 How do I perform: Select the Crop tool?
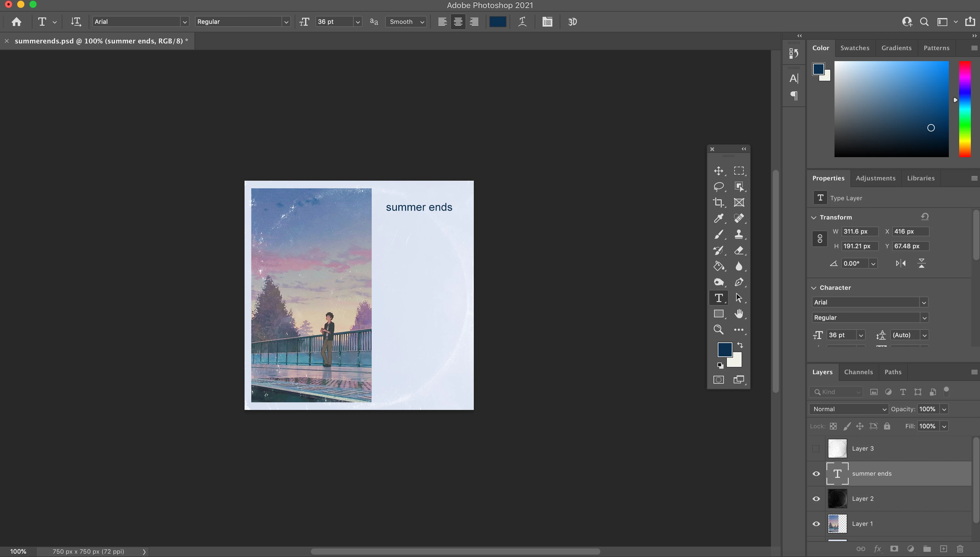coord(718,202)
